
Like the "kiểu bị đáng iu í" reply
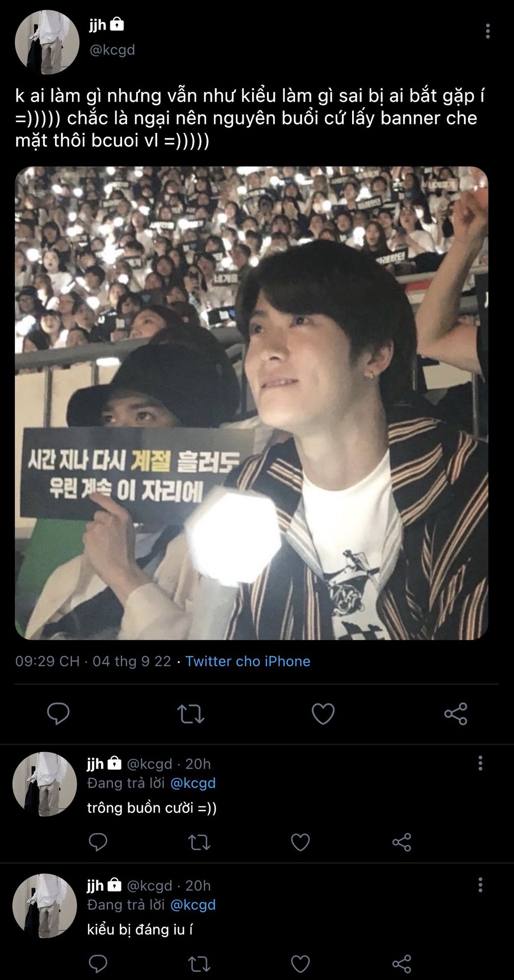(x=300, y=964)
